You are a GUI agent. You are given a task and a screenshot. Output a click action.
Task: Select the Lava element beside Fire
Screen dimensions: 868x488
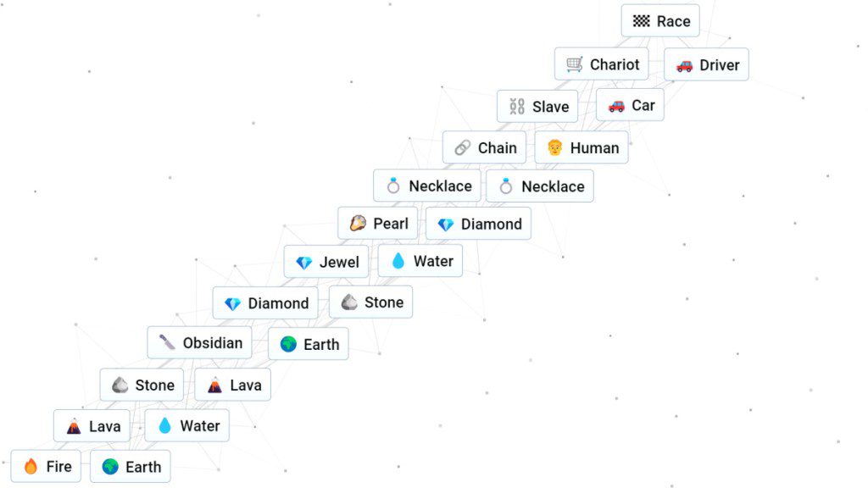[92, 425]
